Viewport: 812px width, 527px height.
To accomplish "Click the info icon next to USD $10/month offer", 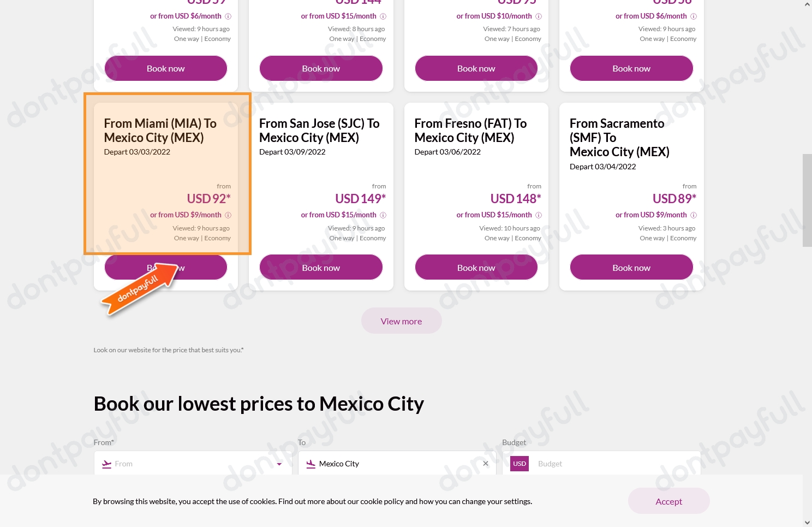I will click(x=539, y=16).
